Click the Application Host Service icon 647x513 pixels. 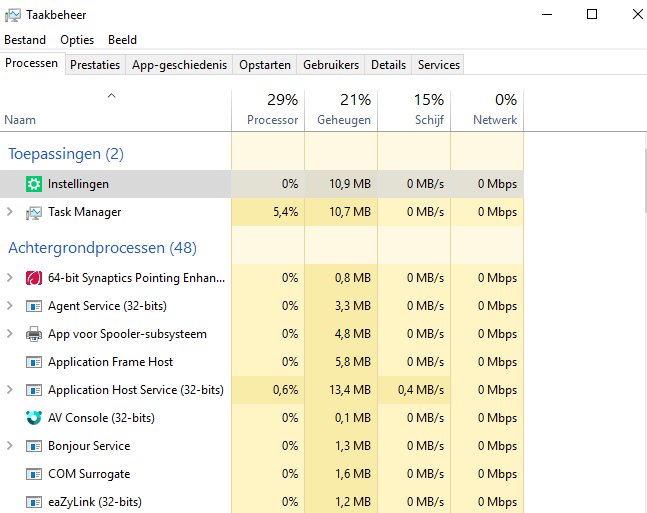(34, 390)
